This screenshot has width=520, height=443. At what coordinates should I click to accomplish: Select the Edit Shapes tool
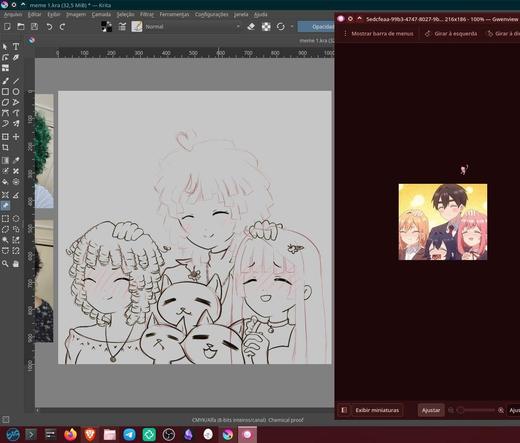[x=5, y=57]
